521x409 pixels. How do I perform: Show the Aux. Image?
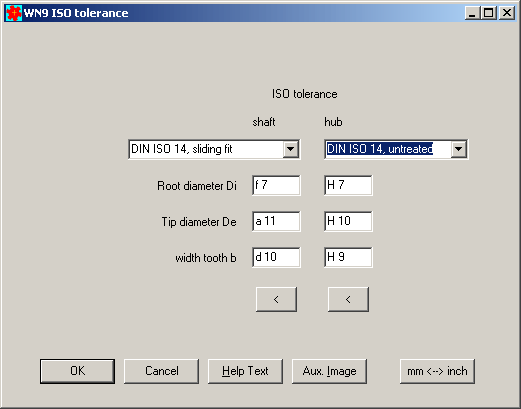(x=329, y=371)
